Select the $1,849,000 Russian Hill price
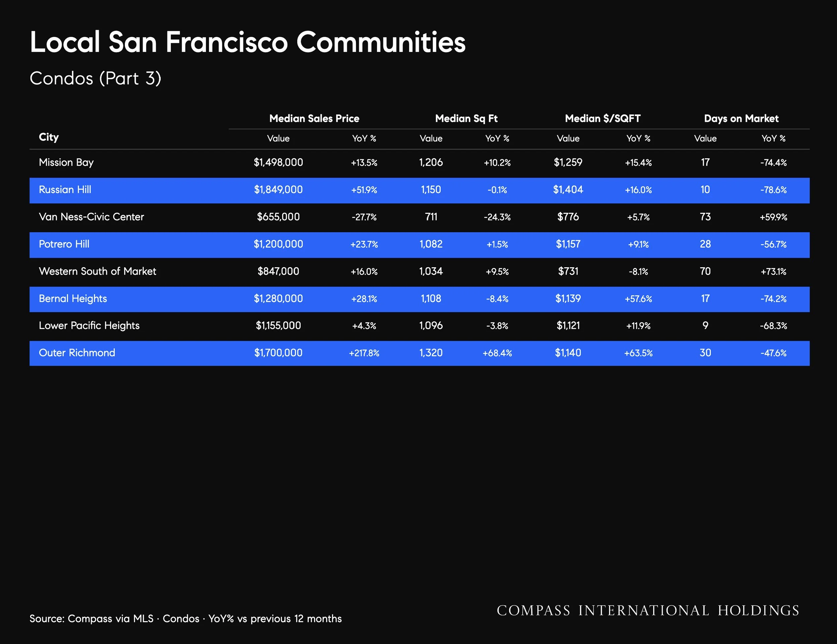The image size is (837, 644). tap(278, 190)
